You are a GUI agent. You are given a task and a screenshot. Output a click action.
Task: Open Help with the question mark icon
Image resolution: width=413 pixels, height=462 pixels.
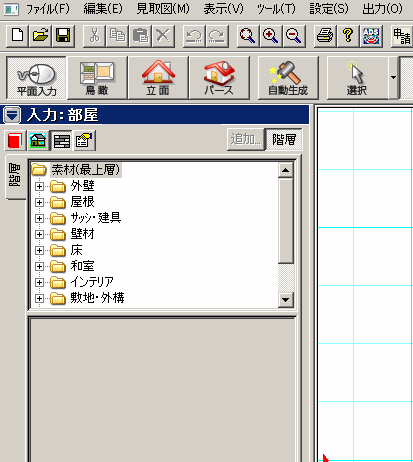pyautogui.click(x=348, y=35)
